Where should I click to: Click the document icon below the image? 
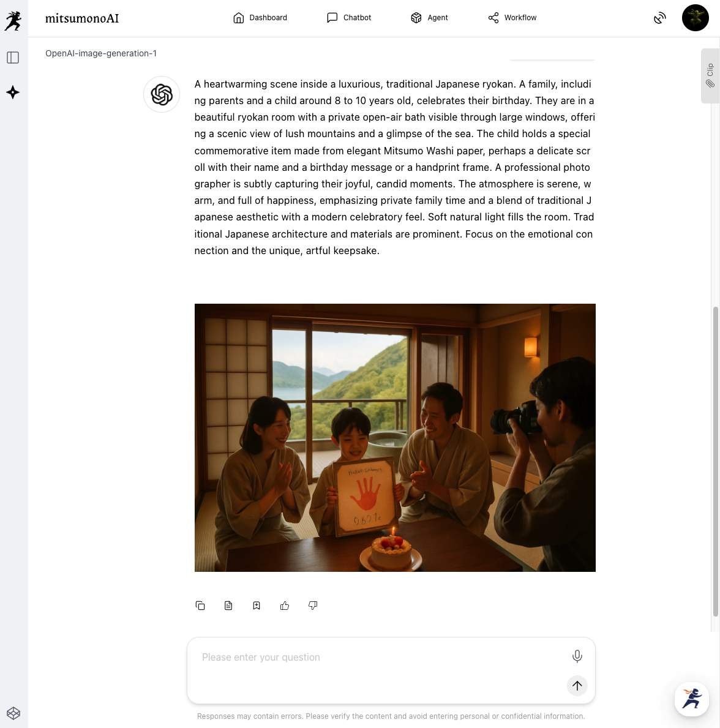pos(228,606)
